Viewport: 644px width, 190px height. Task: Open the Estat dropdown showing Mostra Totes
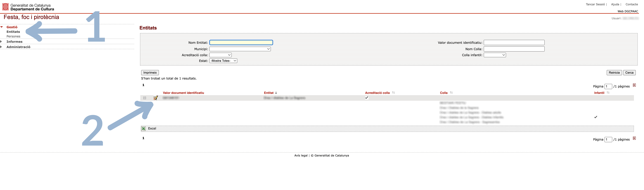tap(223, 61)
